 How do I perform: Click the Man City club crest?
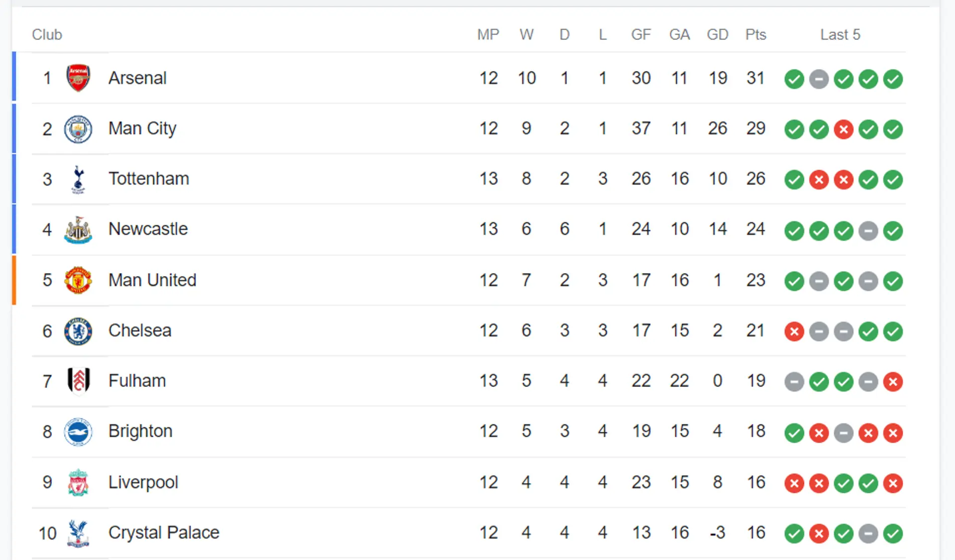tap(78, 129)
